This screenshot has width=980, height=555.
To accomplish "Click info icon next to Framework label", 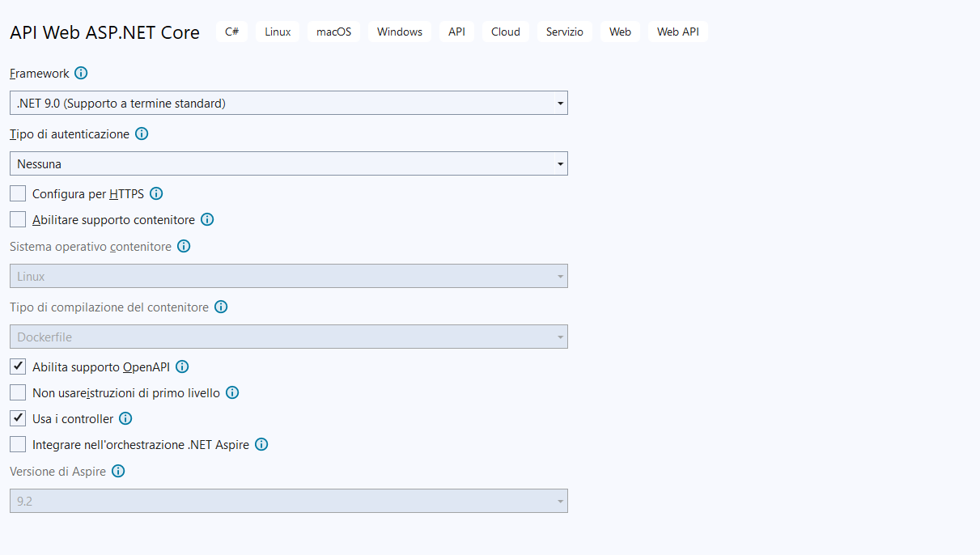I will [81, 73].
